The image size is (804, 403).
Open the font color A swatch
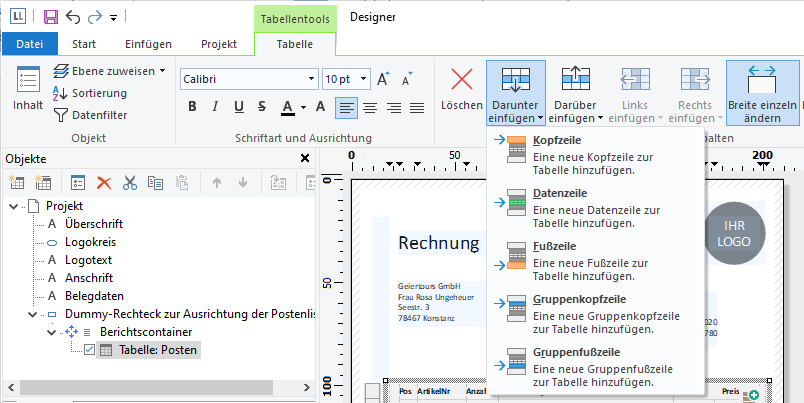(287, 107)
